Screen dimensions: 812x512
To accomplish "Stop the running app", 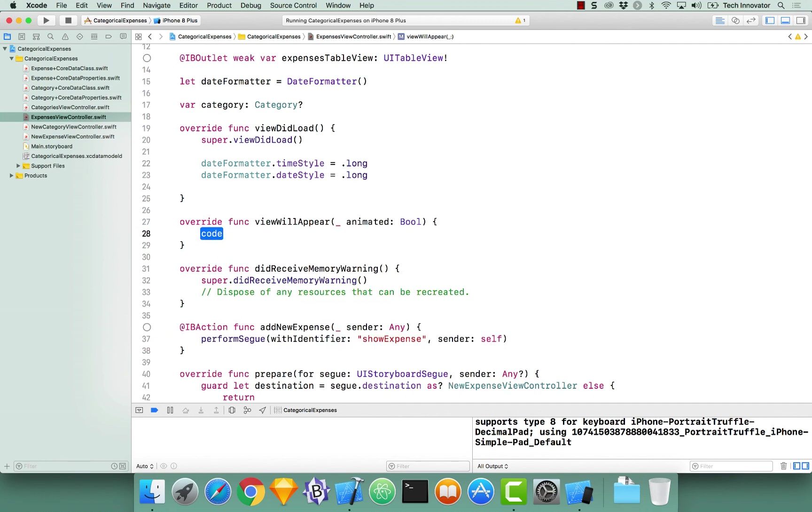I will (68, 20).
